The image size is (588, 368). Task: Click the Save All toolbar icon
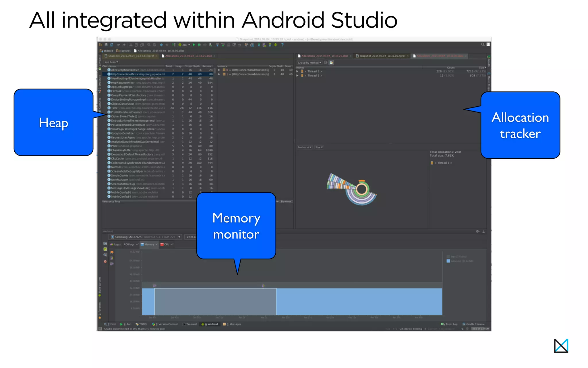coord(106,45)
